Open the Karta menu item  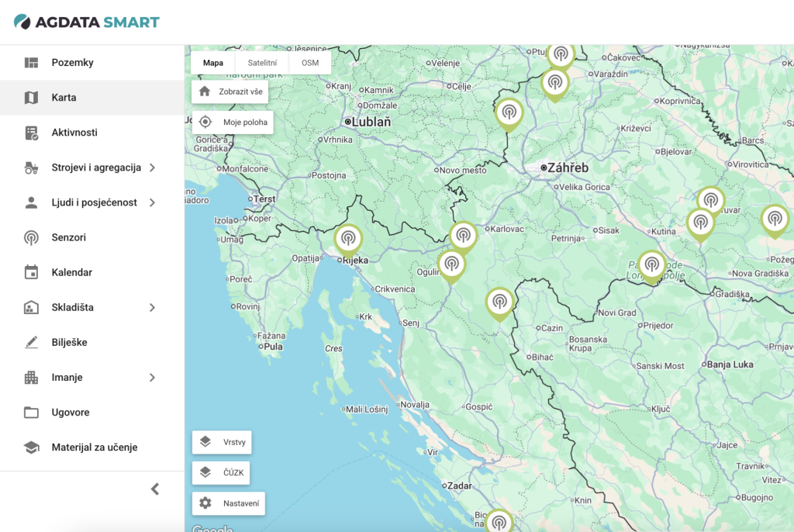tap(92, 97)
